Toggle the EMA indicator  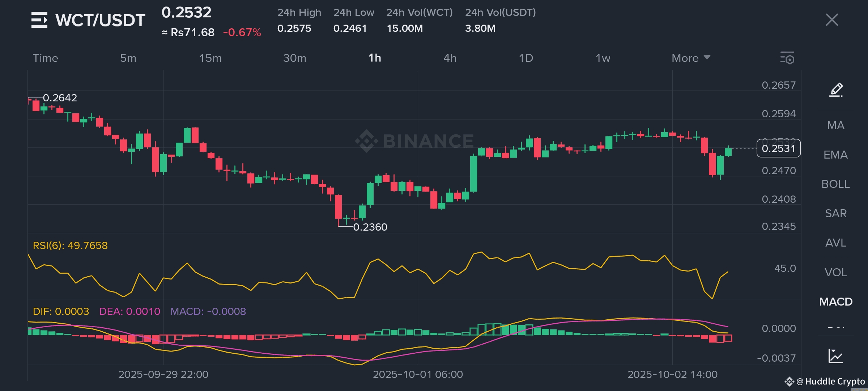[835, 155]
